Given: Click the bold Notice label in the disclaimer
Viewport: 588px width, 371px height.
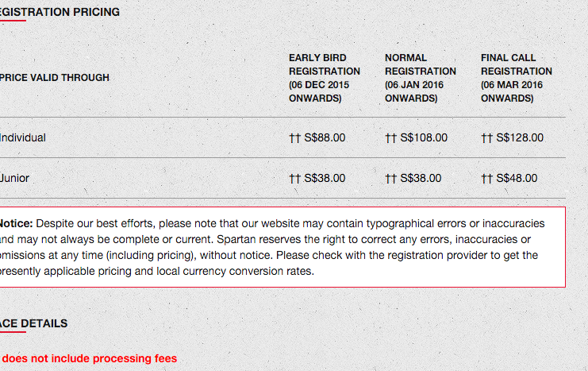Looking at the screenshot, I should (15, 223).
